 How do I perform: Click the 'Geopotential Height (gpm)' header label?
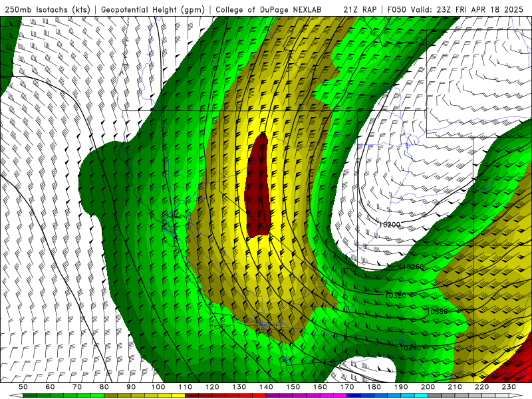153,9
